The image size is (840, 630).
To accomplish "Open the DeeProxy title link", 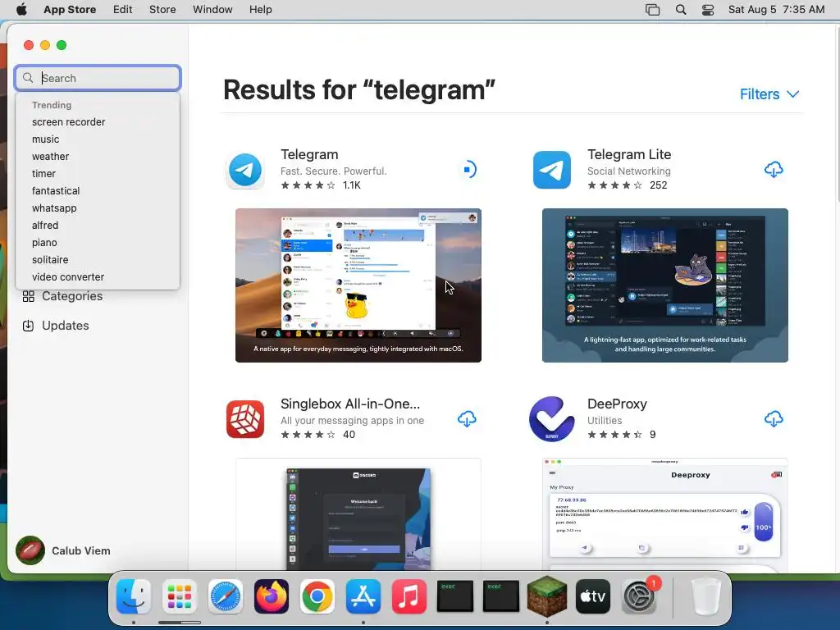I will click(x=617, y=404).
